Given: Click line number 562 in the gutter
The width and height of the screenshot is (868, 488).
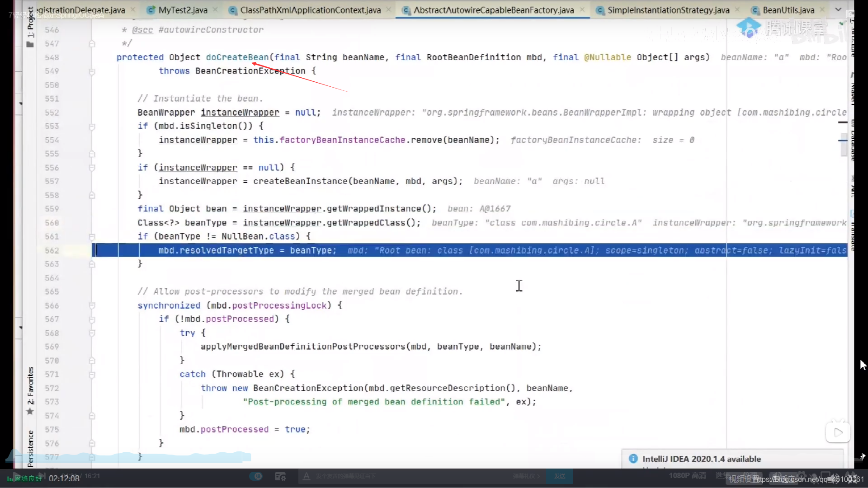Looking at the screenshot, I should tap(52, 250).
